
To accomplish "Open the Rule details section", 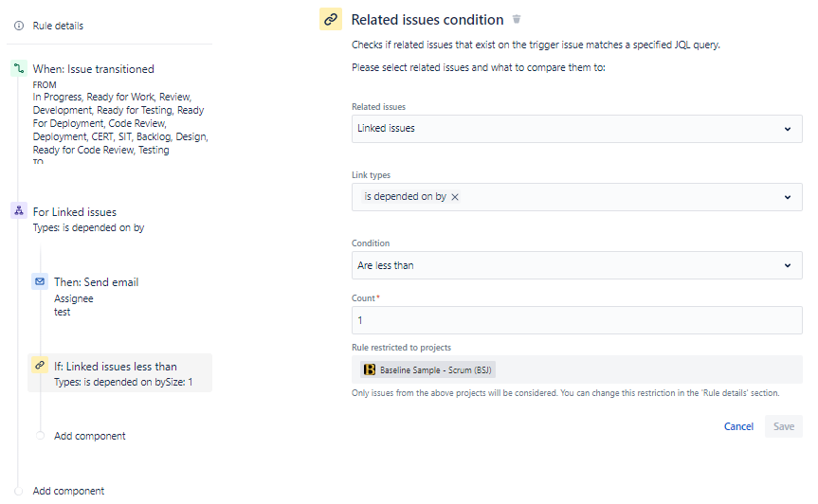I will click(58, 26).
